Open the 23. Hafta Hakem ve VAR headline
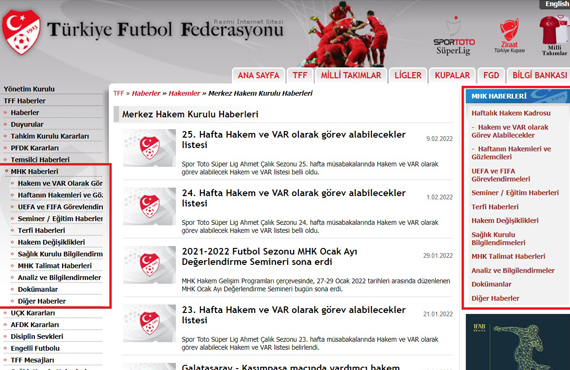 coord(293,315)
